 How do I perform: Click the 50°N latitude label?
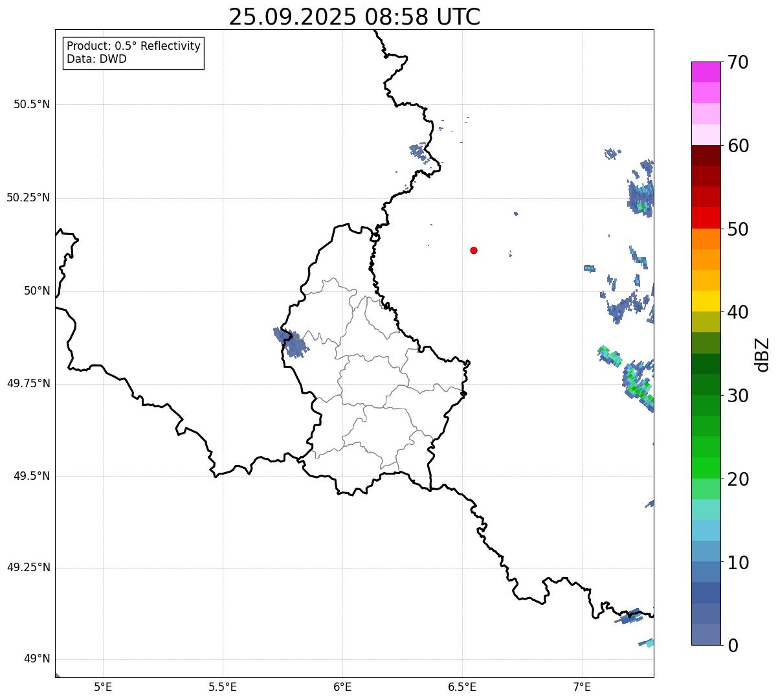point(37,291)
